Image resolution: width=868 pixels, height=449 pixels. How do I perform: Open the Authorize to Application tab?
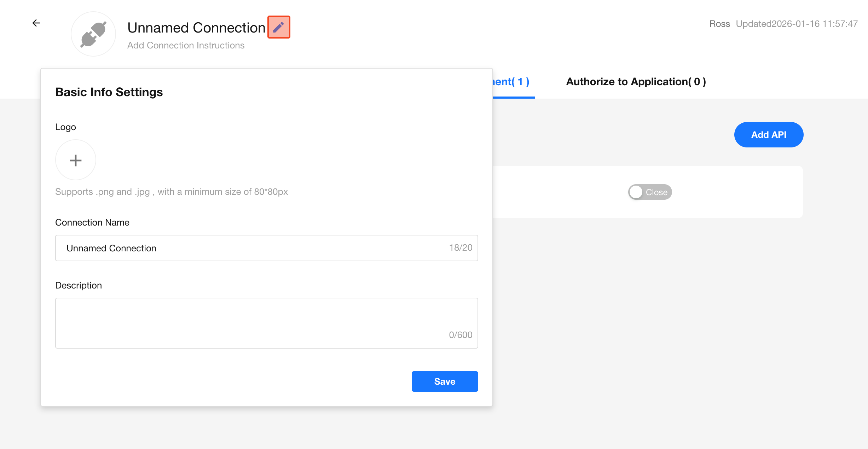click(x=636, y=82)
